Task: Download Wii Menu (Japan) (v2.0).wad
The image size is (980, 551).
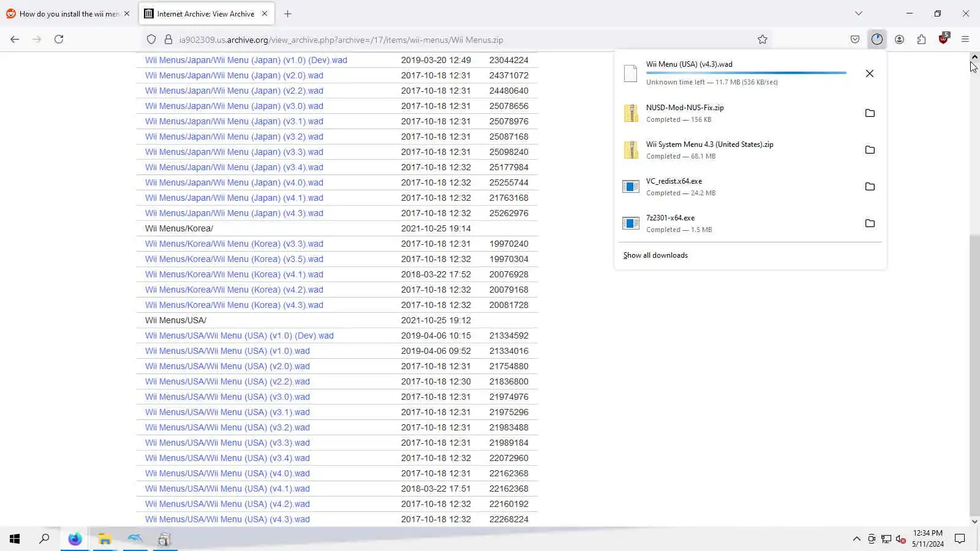Action: pos(234,75)
